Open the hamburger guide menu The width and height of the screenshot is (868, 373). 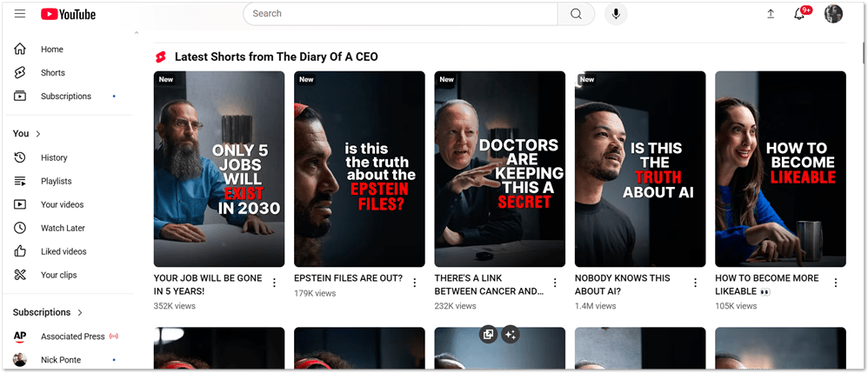coord(20,14)
